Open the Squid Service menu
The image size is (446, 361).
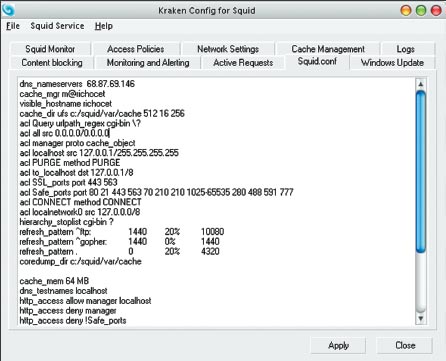point(57,26)
